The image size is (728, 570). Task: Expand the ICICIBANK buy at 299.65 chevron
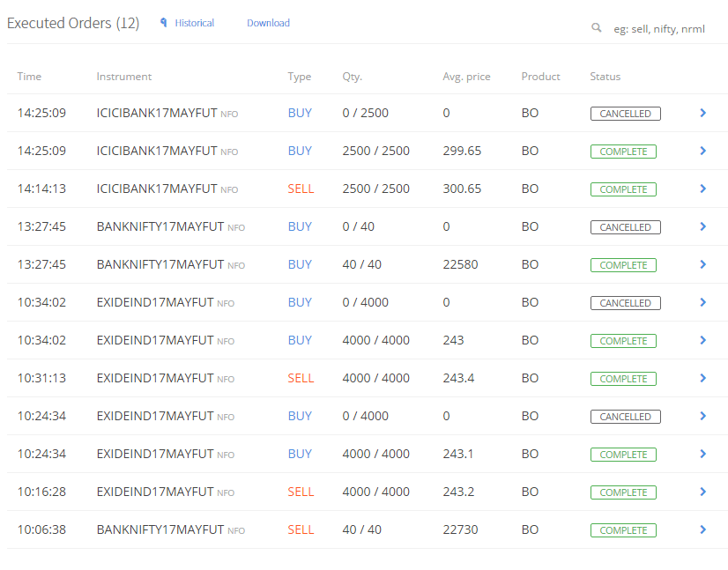coord(703,151)
